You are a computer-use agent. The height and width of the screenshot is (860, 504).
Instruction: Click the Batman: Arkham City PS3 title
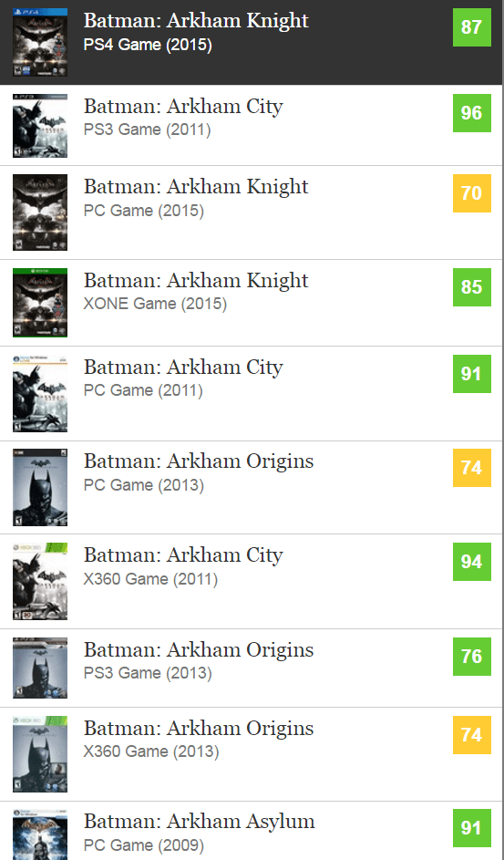(x=183, y=106)
